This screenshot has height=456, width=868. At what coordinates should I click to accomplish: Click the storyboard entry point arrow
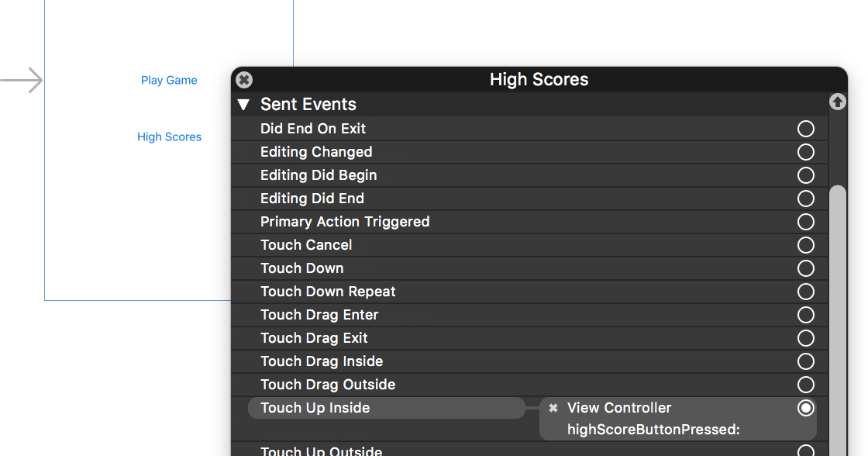pos(23,81)
